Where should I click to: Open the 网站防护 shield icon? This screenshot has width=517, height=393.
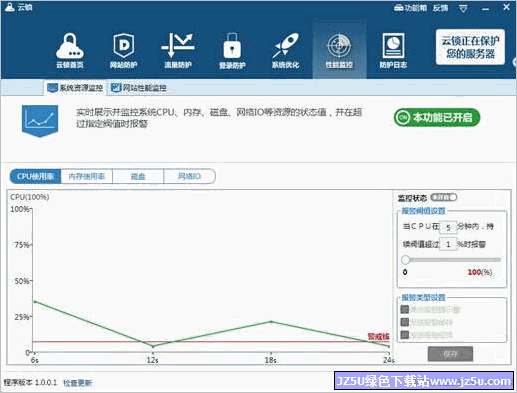coord(124,51)
